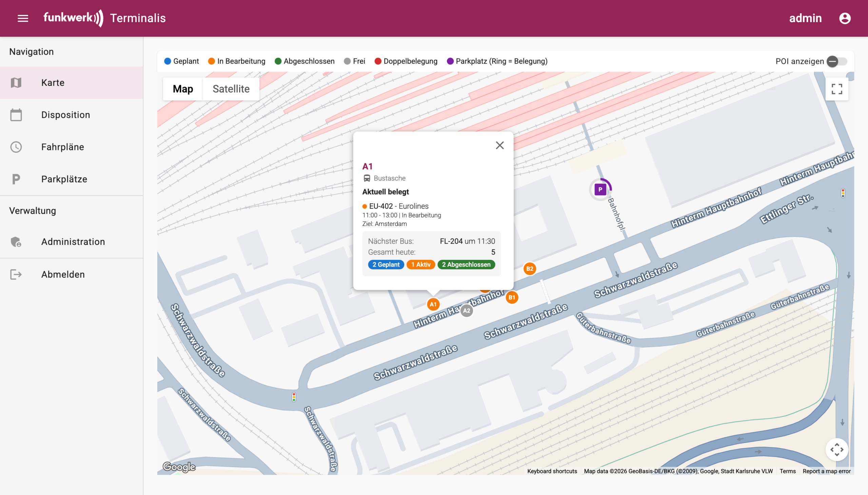Close the A1 info popup
The image size is (868, 495).
coord(499,146)
